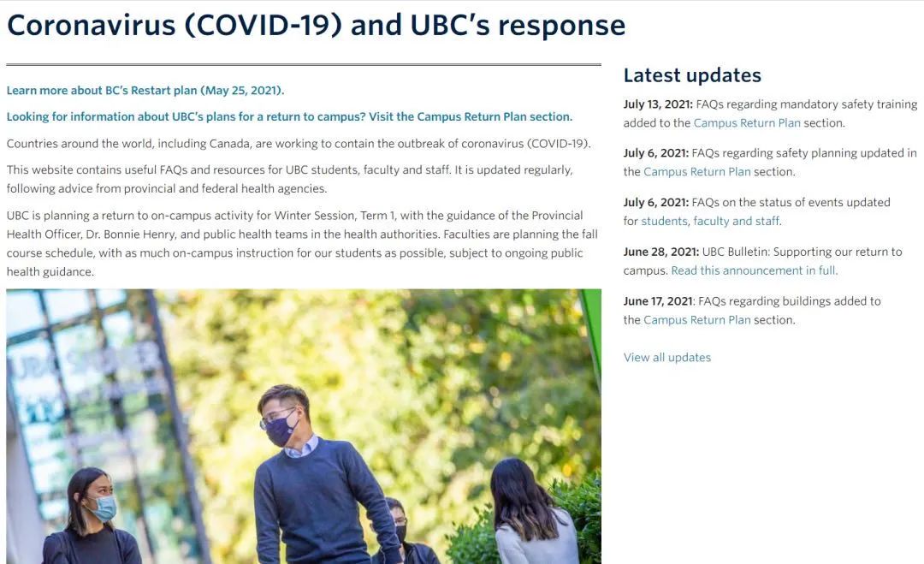Click the paragraph starting 'Countries around the world'

299,144
